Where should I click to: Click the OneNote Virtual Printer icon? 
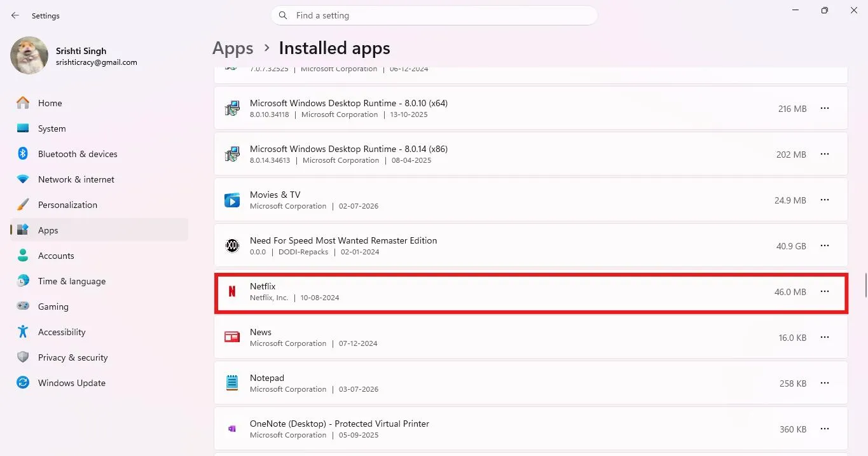tap(232, 429)
